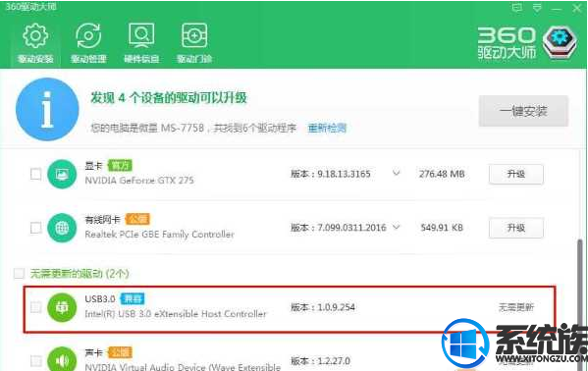Open the 驱动安装 gear icon tab
Image resolution: width=588 pixels, height=371 pixels.
click(x=35, y=43)
